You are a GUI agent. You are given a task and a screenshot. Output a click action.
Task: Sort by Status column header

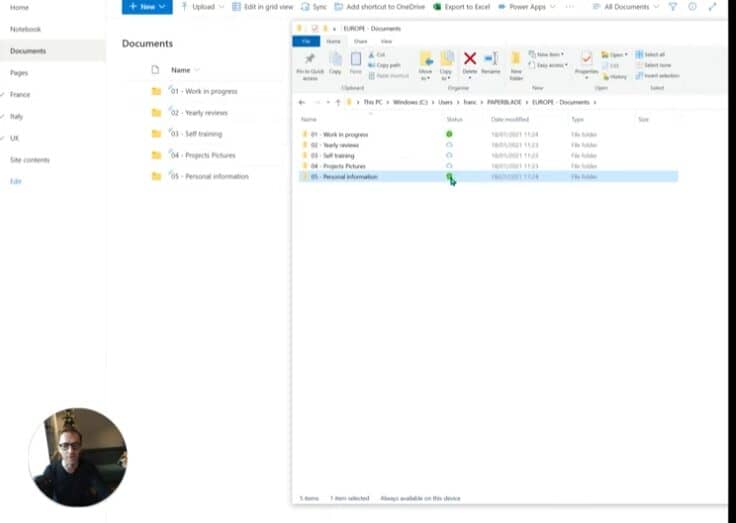coord(454,119)
